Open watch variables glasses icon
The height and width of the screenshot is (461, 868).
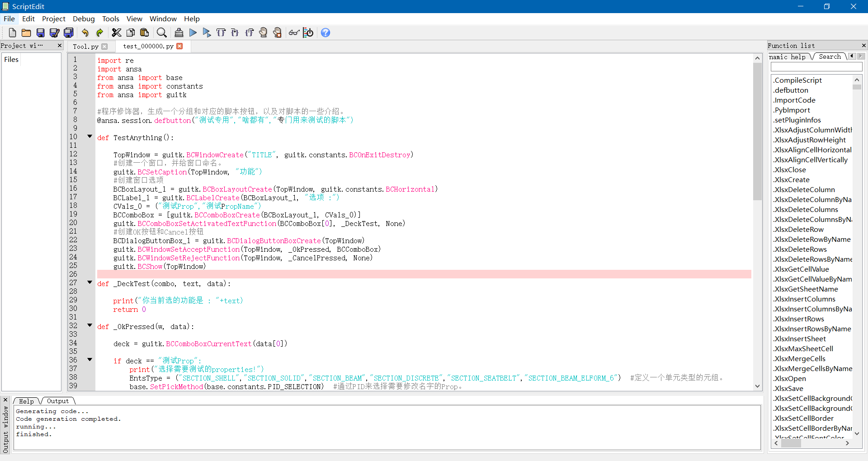click(x=294, y=33)
